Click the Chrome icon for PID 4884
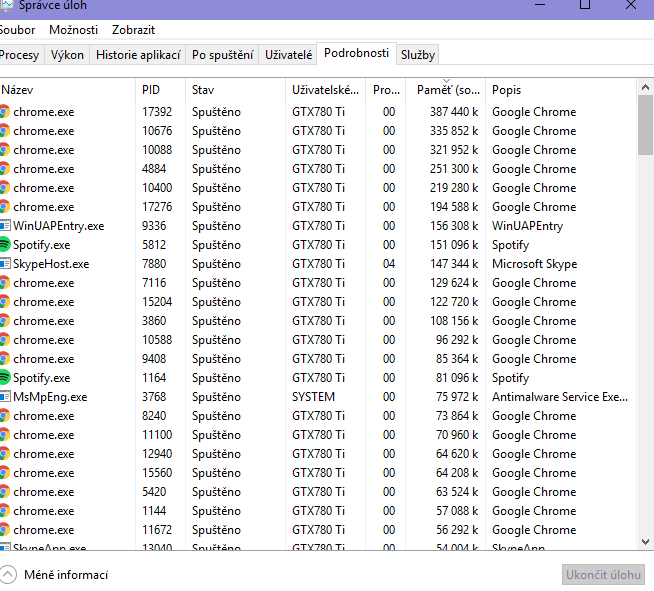 tap(5, 169)
